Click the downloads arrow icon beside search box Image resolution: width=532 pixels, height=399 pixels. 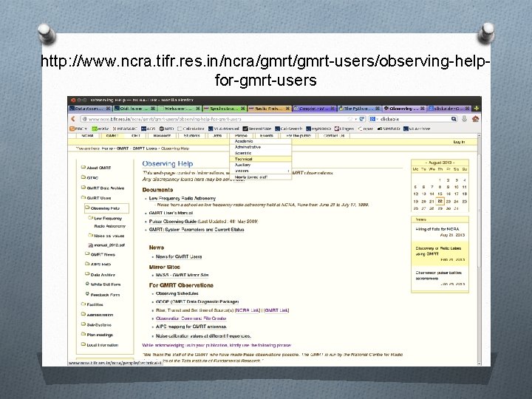[x=464, y=119]
